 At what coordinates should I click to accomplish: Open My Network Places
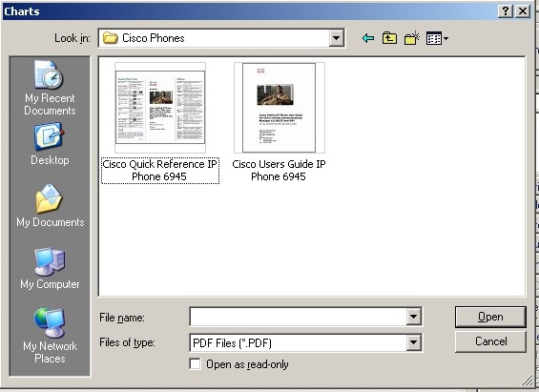point(50,336)
